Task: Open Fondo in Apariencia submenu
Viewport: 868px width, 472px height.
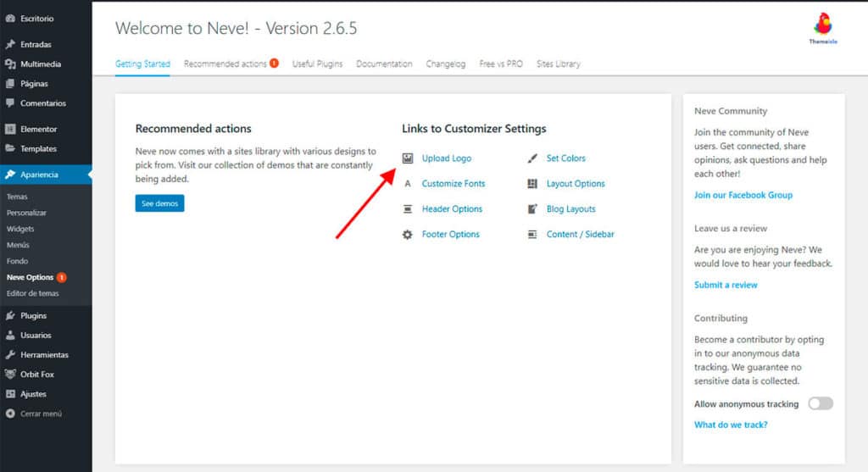Action: tap(17, 261)
